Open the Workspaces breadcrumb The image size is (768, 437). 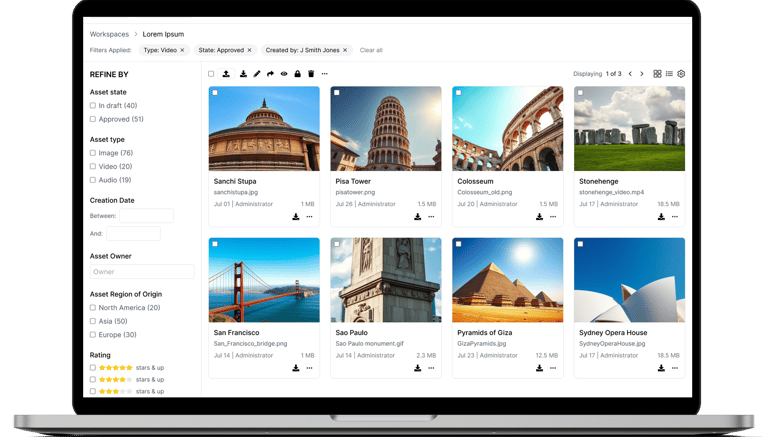pyautogui.click(x=109, y=34)
